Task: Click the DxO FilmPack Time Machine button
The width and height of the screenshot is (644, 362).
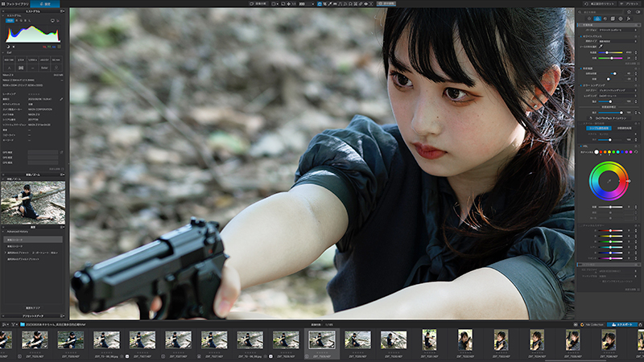Action: pos(609,118)
